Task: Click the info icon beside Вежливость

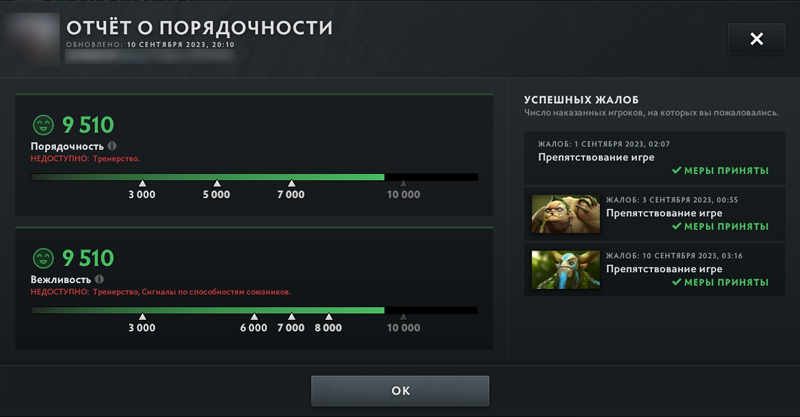Action: point(99,279)
